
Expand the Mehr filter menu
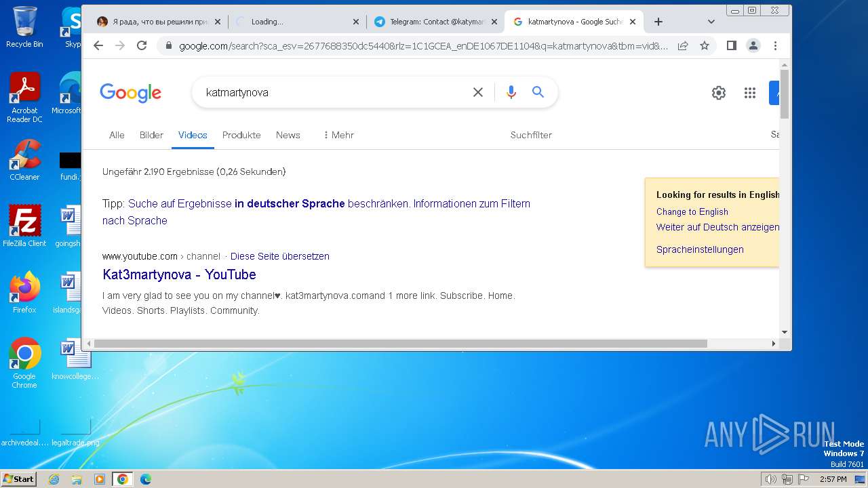click(338, 135)
